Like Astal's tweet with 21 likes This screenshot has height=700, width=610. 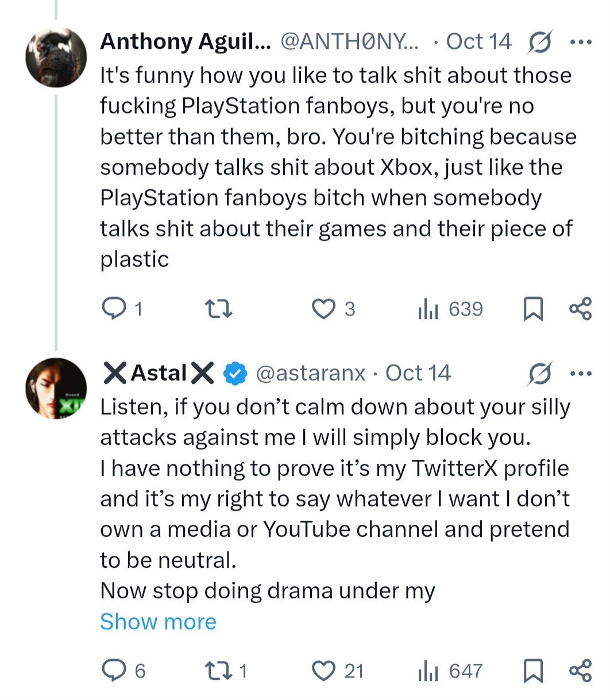point(323,671)
